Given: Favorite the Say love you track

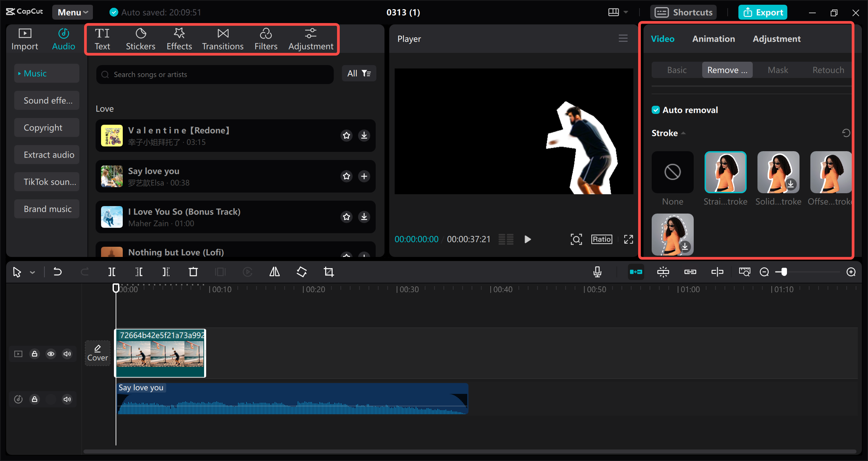Looking at the screenshot, I should pyautogui.click(x=346, y=176).
